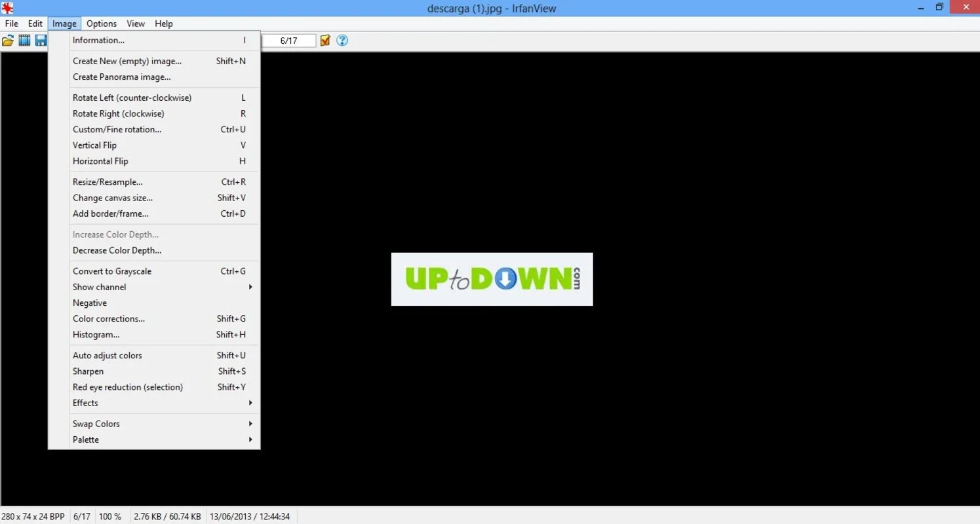This screenshot has height=524, width=980.
Task: Select Red eye reduction (selection)
Action: point(154,386)
